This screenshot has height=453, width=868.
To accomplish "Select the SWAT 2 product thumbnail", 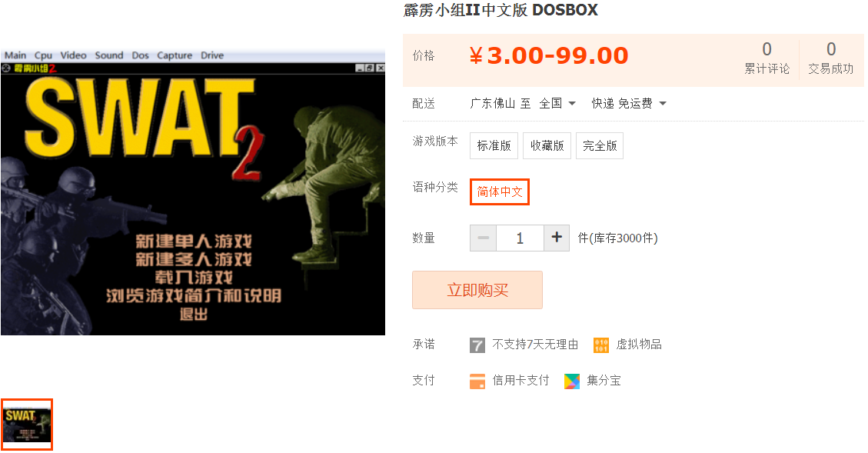I will pyautogui.click(x=27, y=425).
